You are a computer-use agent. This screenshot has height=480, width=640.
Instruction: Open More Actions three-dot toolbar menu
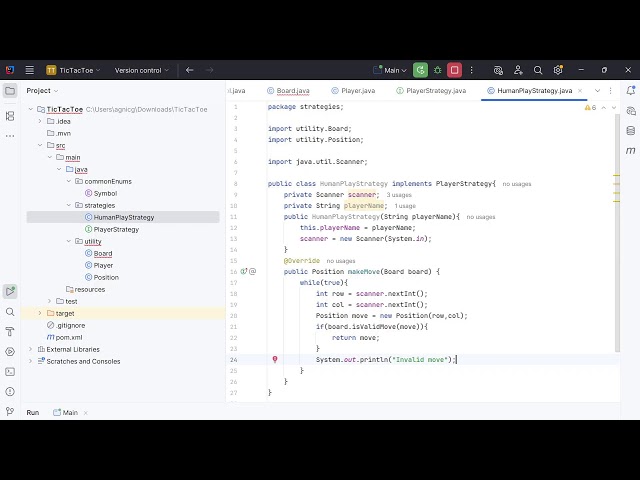(471, 70)
